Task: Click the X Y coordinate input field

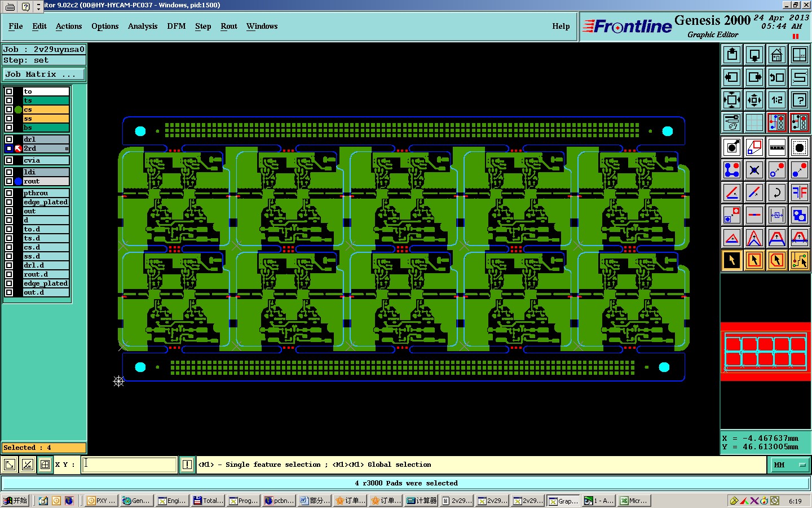Action: point(130,465)
